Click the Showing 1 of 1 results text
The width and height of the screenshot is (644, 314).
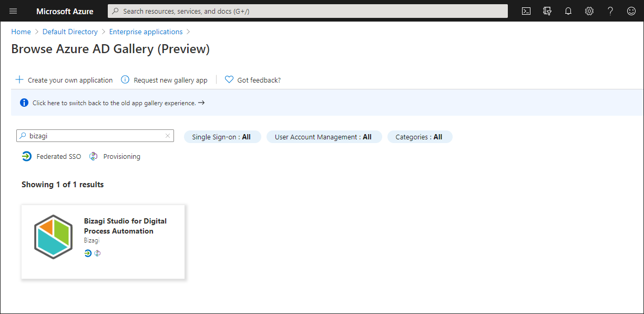click(x=63, y=185)
